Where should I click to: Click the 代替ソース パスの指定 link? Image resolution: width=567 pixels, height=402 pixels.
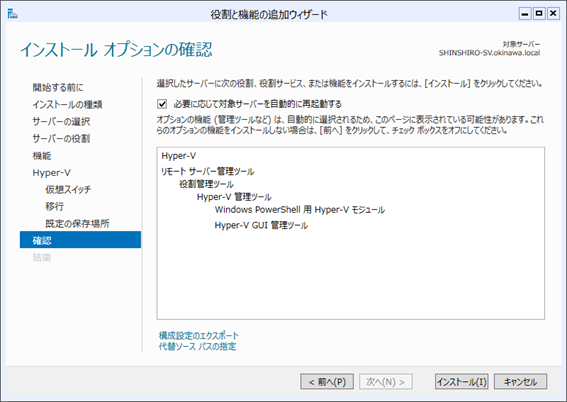[197, 346]
